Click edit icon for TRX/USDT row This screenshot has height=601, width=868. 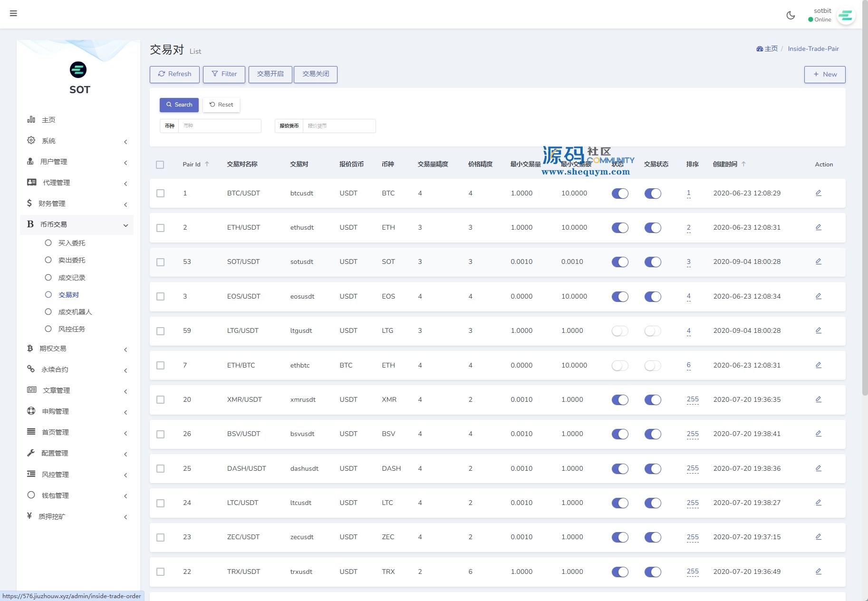pyautogui.click(x=818, y=572)
